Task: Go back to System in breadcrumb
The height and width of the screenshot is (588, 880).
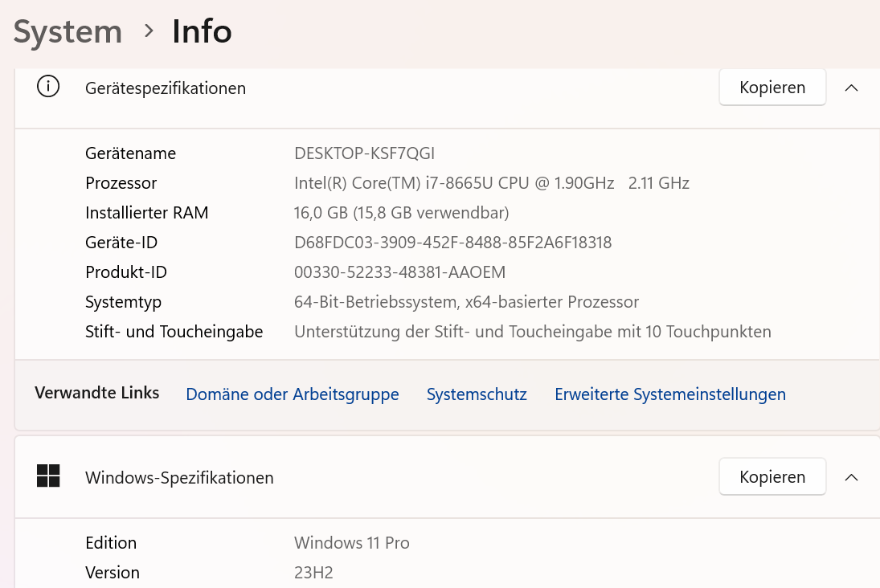Action: pyautogui.click(x=68, y=31)
